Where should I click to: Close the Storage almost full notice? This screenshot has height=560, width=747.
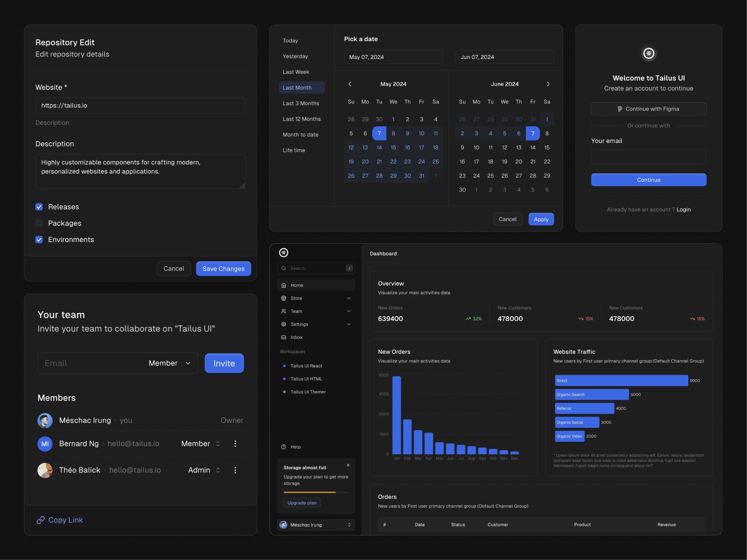[x=348, y=465]
